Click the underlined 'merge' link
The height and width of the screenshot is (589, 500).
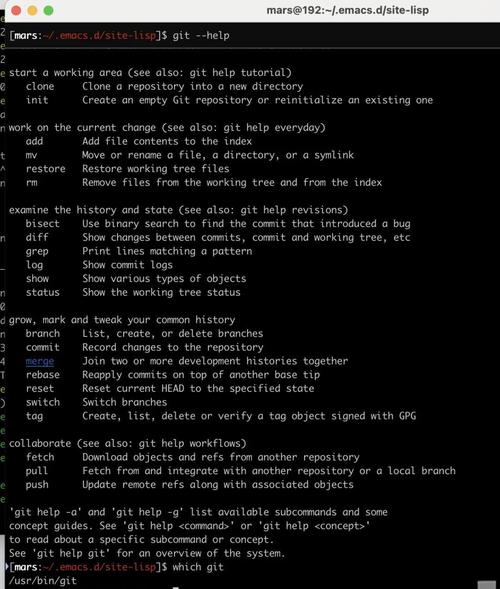click(40, 361)
